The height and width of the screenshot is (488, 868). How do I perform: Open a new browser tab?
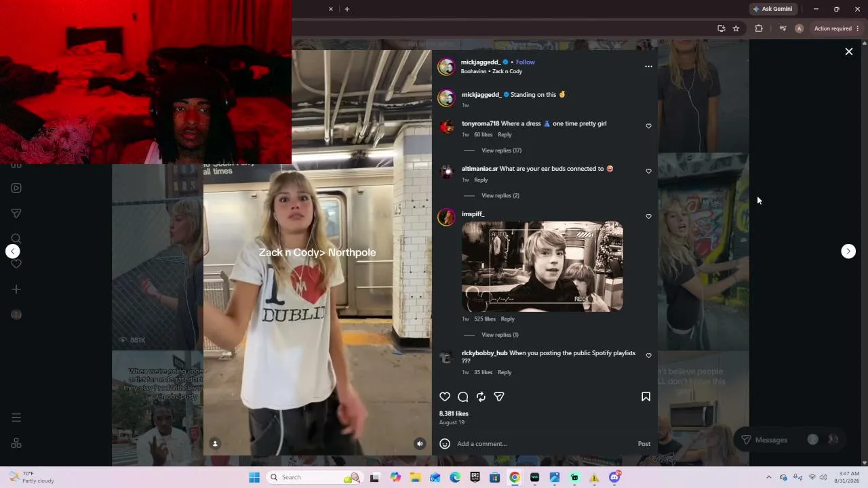pyautogui.click(x=347, y=9)
